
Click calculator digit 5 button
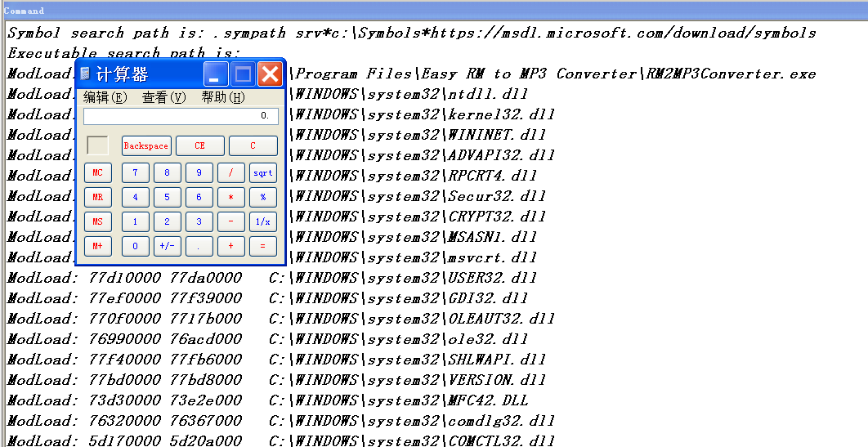[x=168, y=197]
